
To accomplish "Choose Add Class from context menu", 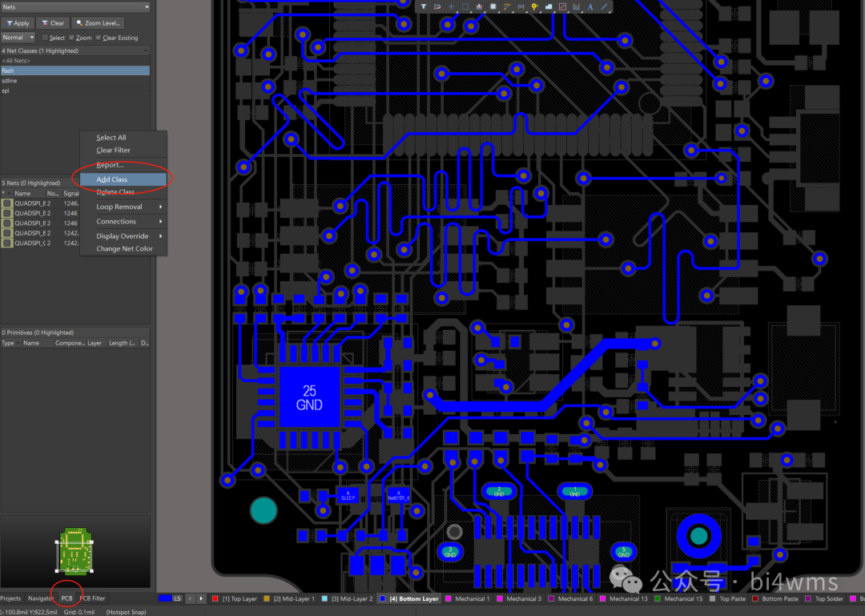I will [x=112, y=179].
